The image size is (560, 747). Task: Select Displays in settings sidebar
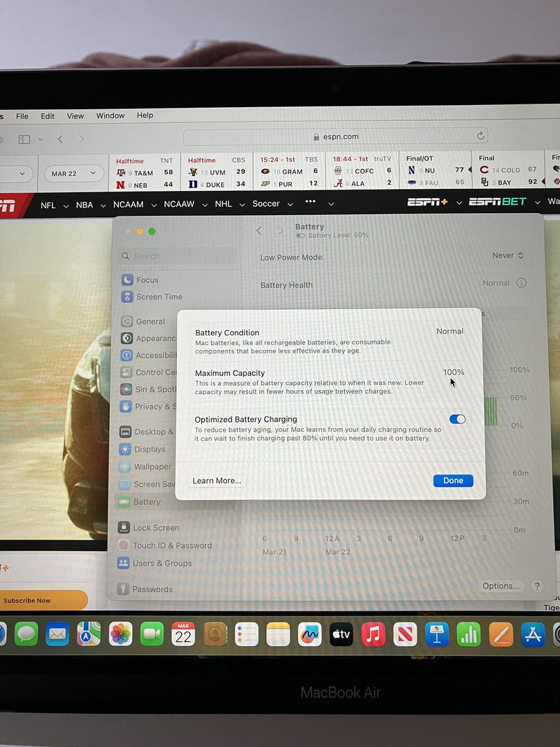point(149,450)
